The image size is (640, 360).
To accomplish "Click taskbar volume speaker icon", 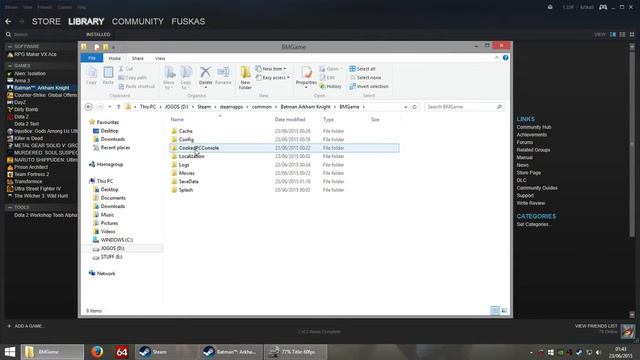I will tap(599, 352).
